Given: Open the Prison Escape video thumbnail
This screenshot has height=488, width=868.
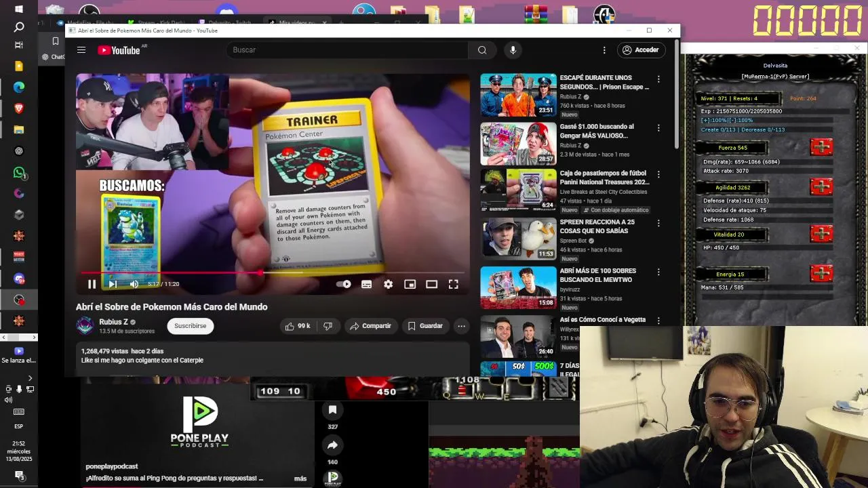Looking at the screenshot, I should point(518,95).
